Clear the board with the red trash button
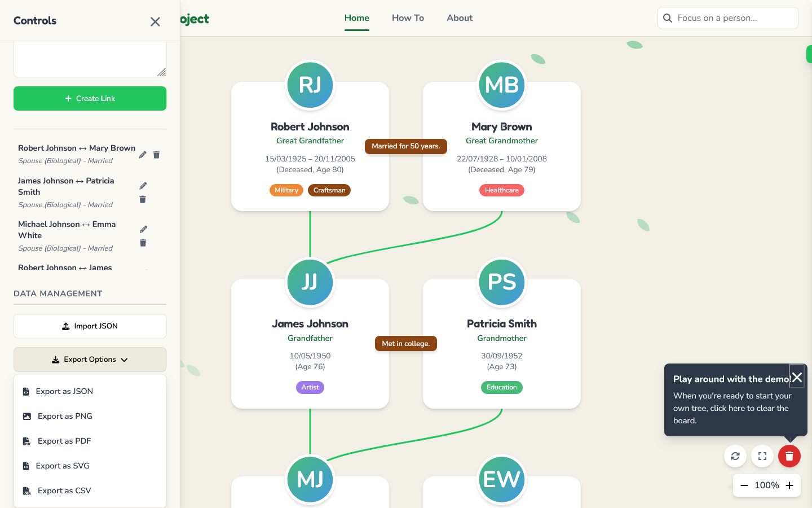 (x=789, y=456)
